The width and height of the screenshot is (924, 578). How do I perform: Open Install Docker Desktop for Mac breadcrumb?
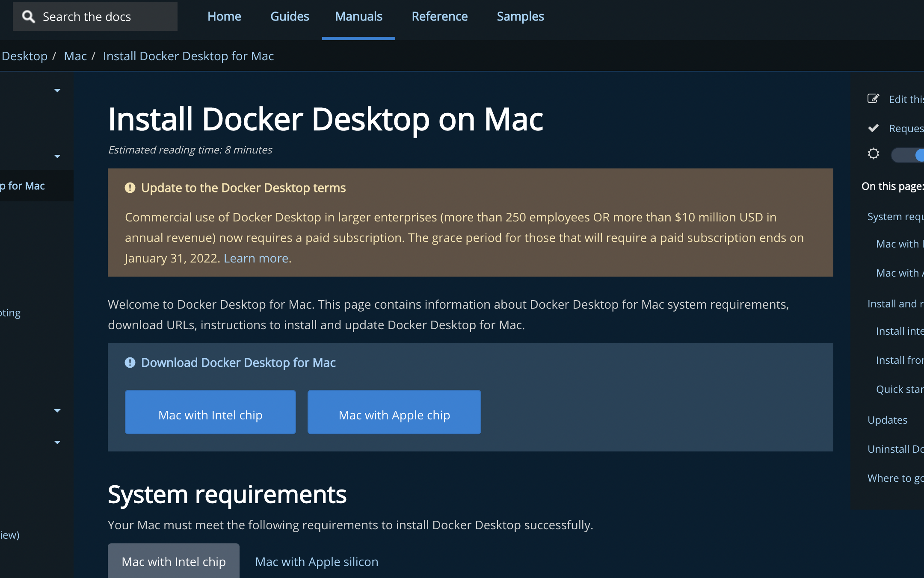coord(188,56)
